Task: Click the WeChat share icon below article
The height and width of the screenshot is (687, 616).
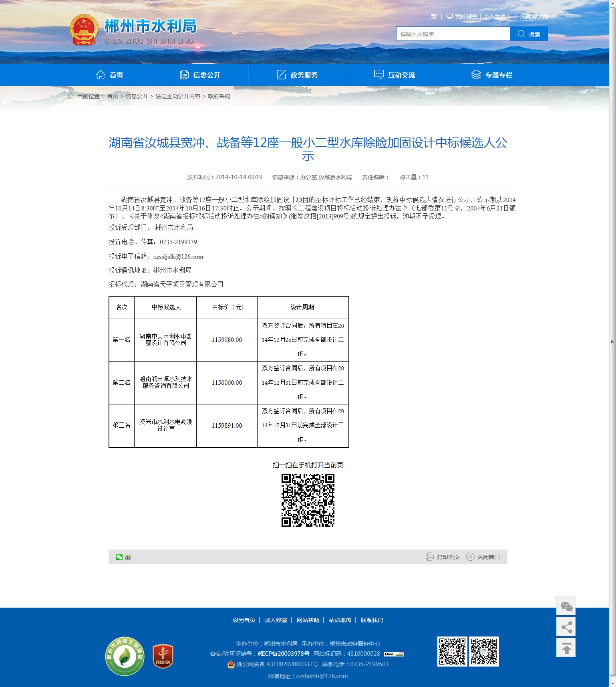Action: click(x=119, y=557)
